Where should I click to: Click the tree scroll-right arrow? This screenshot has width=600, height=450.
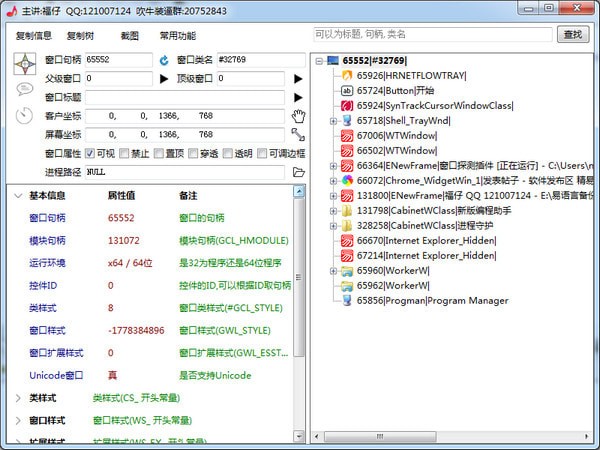click(x=587, y=436)
